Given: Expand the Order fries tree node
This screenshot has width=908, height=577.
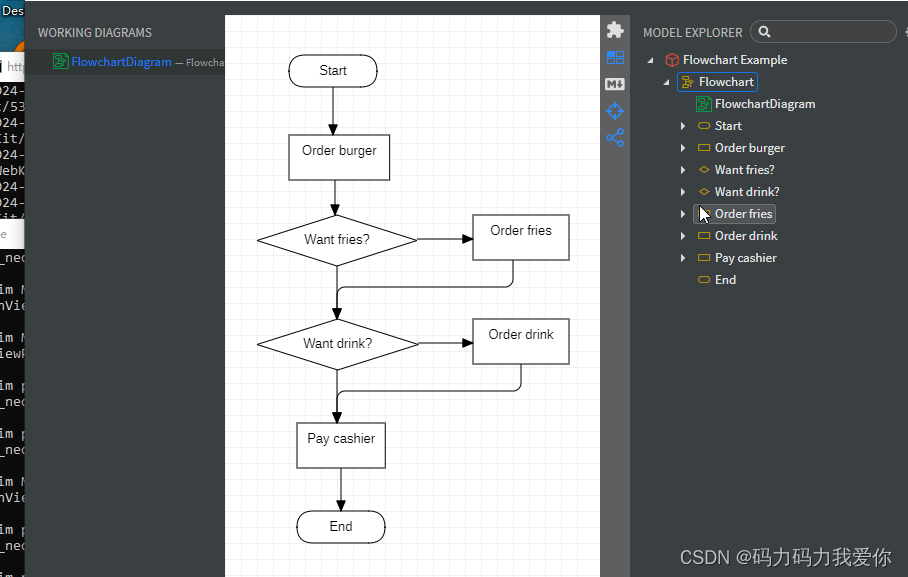Looking at the screenshot, I should (683, 214).
